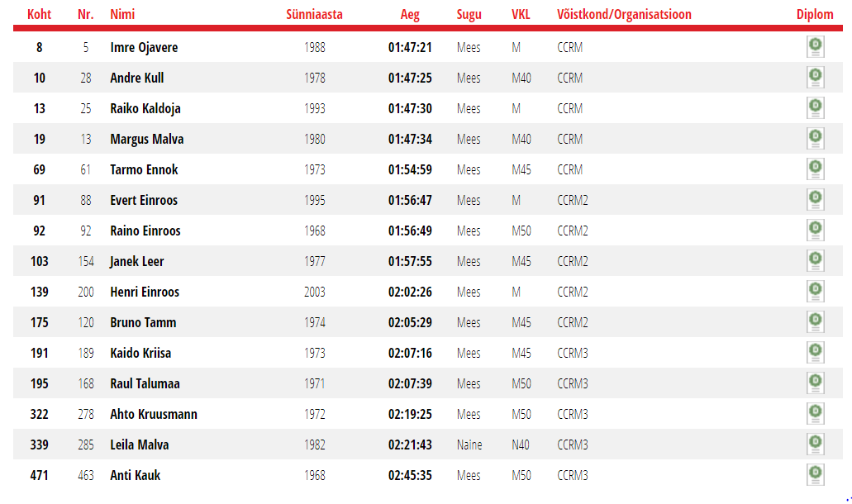
Task: Open participant name Kaido Kriisa
Action: click(140, 353)
